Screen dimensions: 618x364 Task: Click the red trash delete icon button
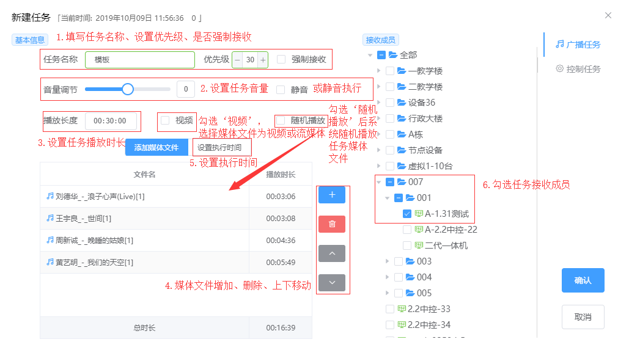point(332,224)
